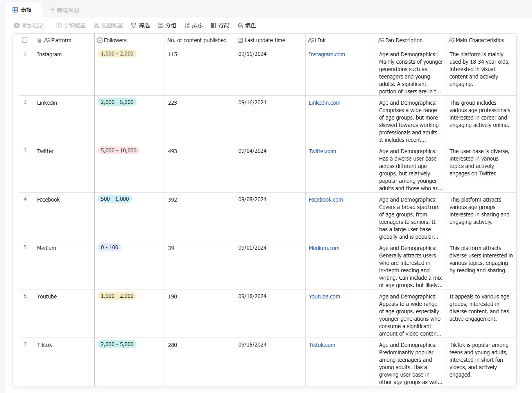Open the Facebook.com link

(326, 200)
